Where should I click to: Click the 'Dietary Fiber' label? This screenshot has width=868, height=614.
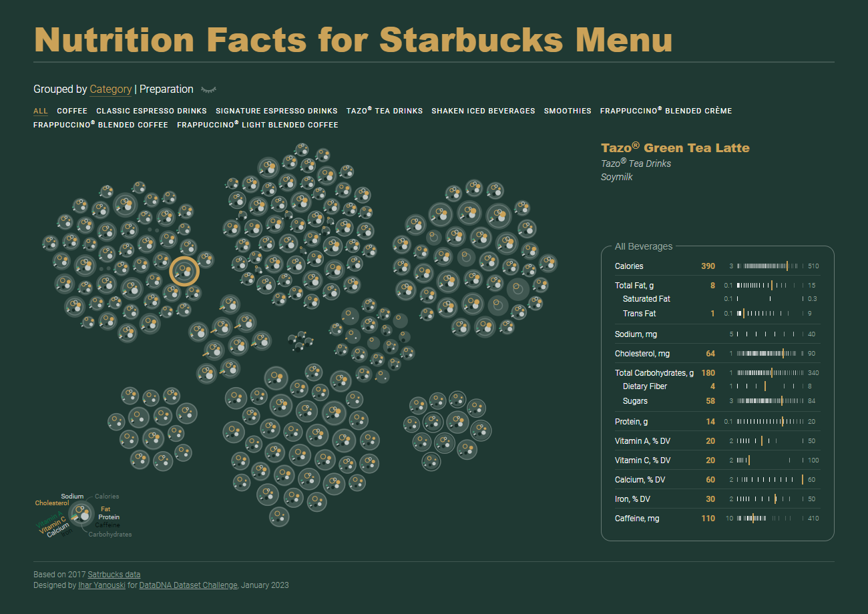pyautogui.click(x=645, y=386)
